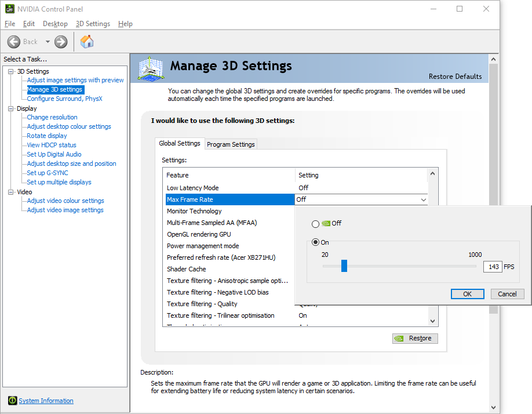Open the Desktop menu

click(x=55, y=24)
